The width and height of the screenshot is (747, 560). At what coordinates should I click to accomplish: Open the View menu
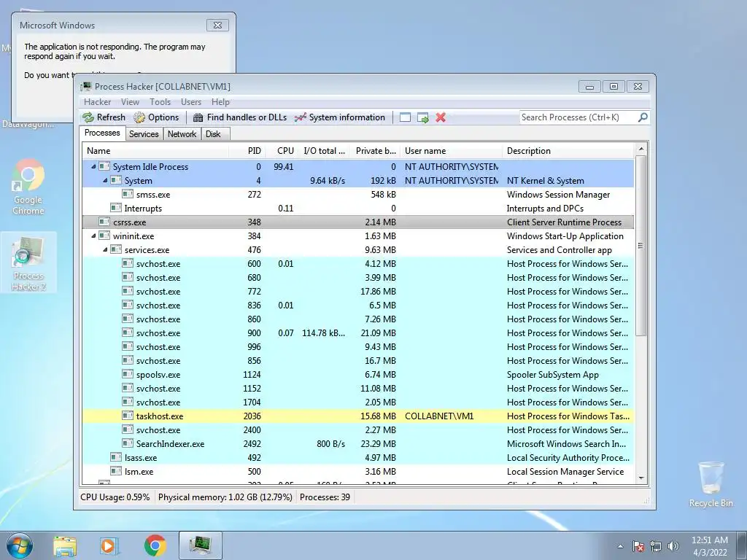pos(130,102)
